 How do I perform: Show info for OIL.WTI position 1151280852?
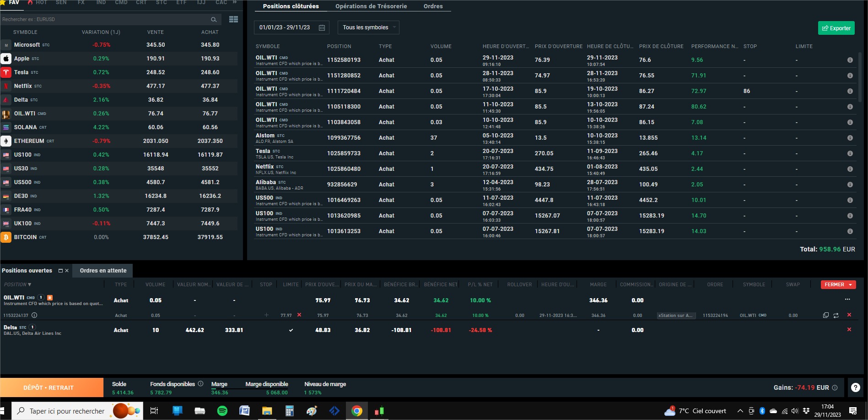point(850,76)
